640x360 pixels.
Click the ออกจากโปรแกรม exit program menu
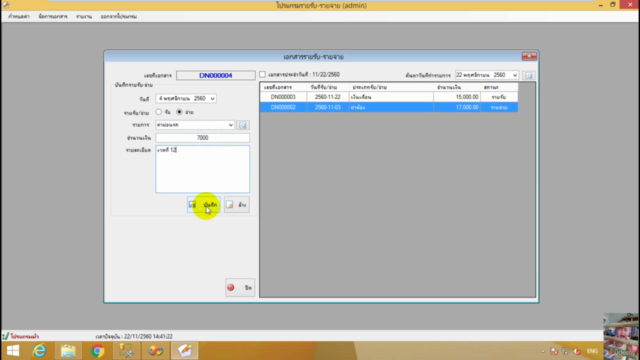119,16
